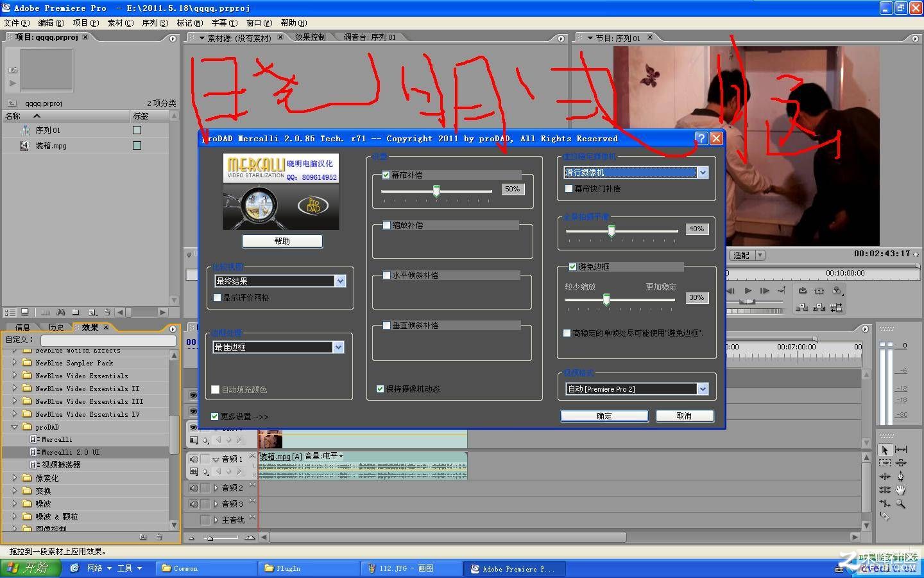Click Step Forward in Program monitor

pos(764,290)
